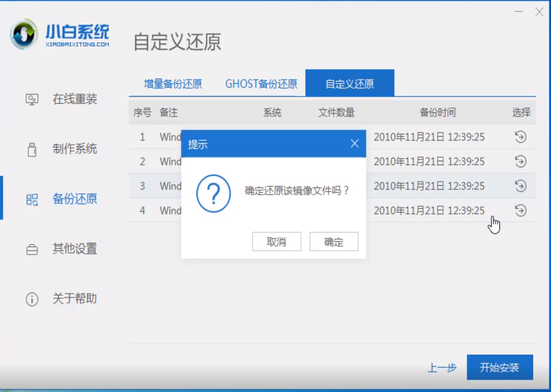Click the 选择 column header
Viewport: 551px width, 392px height.
click(520, 112)
